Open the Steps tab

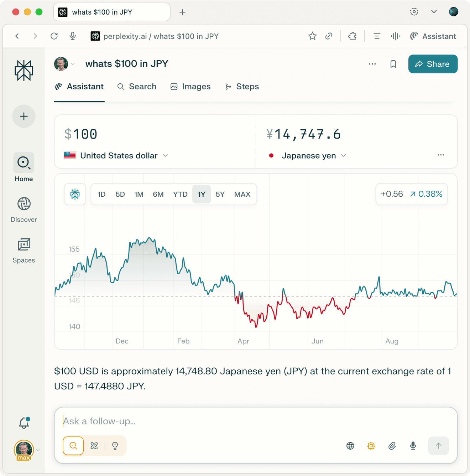click(x=242, y=87)
